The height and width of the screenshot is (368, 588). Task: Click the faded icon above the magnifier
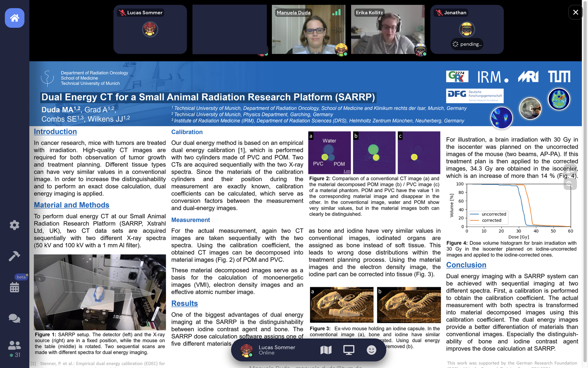[570, 170]
